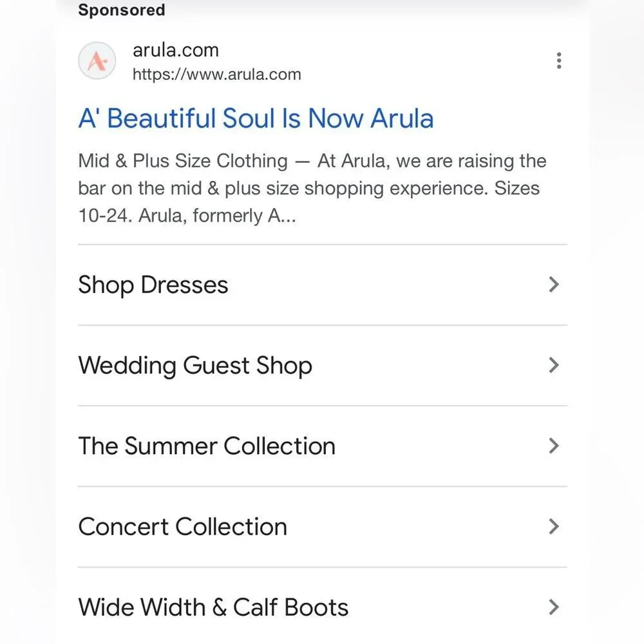Click the arrow beside Wide Width & Calf Boots
The width and height of the screenshot is (644, 644).
(x=553, y=607)
